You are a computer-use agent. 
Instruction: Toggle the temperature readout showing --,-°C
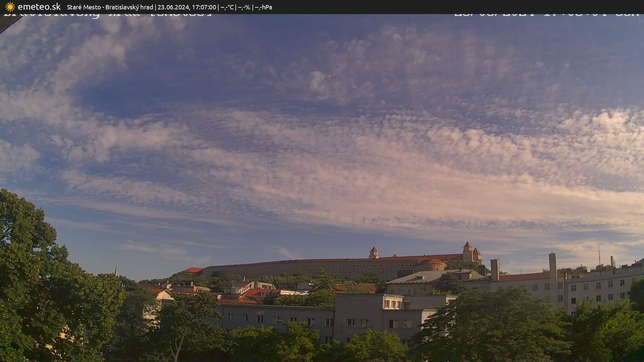[228, 7]
